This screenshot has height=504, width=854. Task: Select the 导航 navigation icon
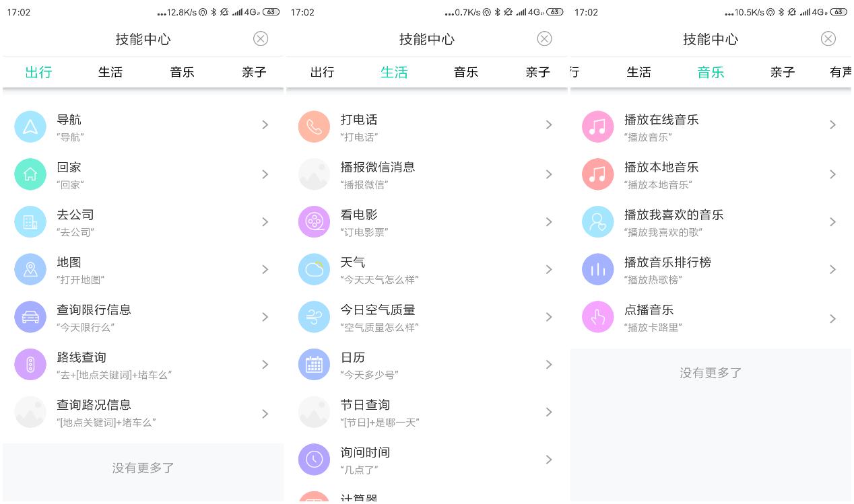coord(30,127)
